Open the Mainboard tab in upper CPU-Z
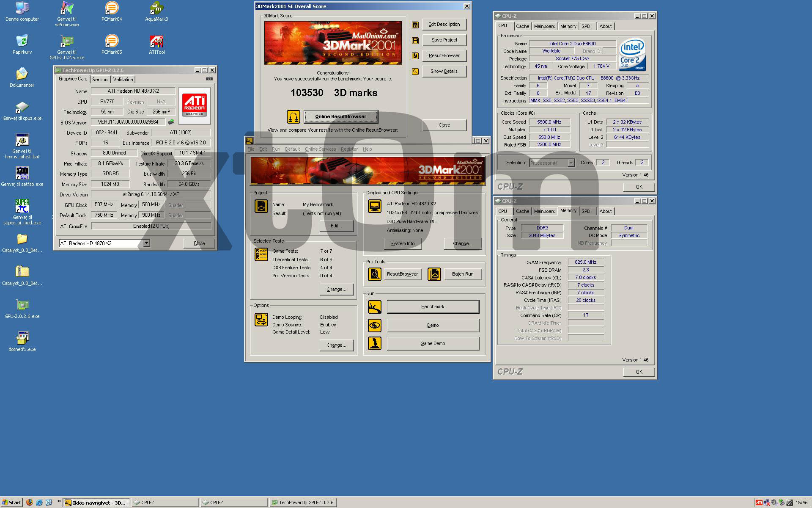This screenshot has height=508, width=812. coord(545,26)
